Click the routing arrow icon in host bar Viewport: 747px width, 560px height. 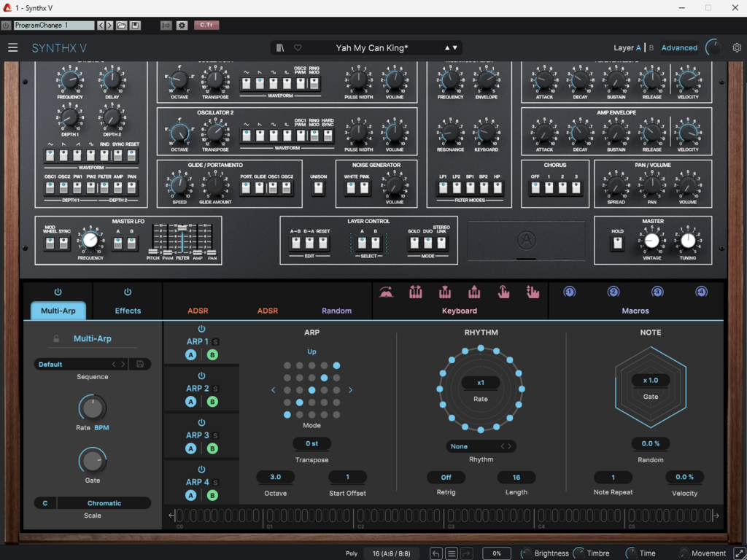pos(166,26)
